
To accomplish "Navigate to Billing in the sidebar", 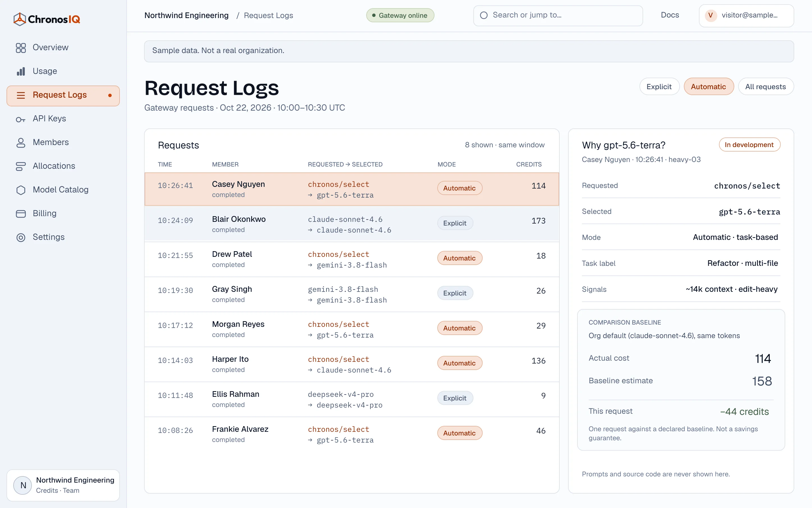I will pyautogui.click(x=63, y=214).
